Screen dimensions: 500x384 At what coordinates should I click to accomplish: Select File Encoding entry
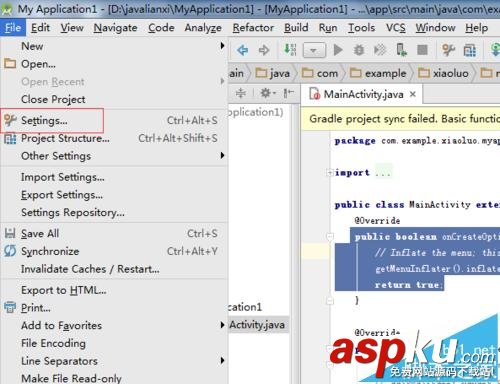pyautogui.click(x=114, y=343)
